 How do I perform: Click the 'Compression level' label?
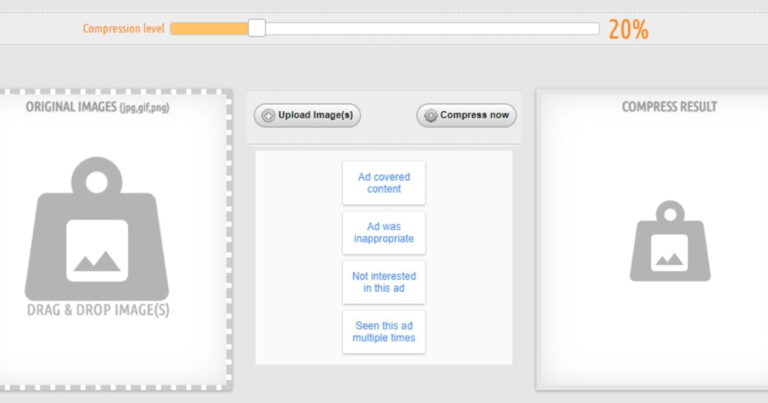click(123, 29)
